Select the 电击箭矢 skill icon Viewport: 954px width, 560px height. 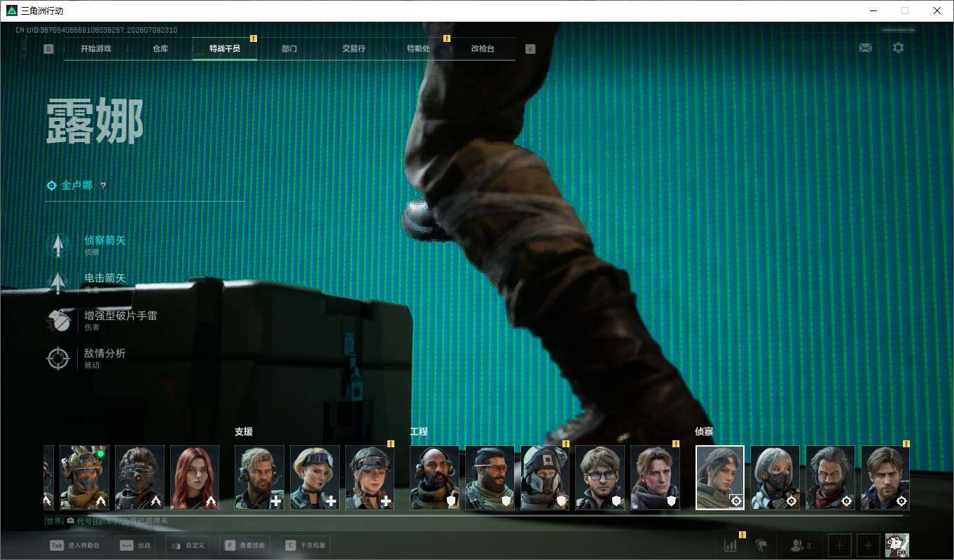click(x=58, y=283)
